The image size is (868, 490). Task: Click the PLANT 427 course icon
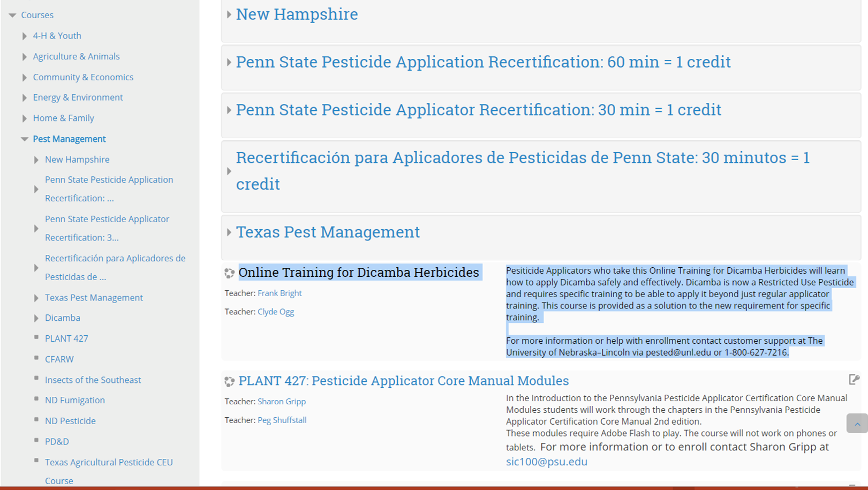pos(229,381)
